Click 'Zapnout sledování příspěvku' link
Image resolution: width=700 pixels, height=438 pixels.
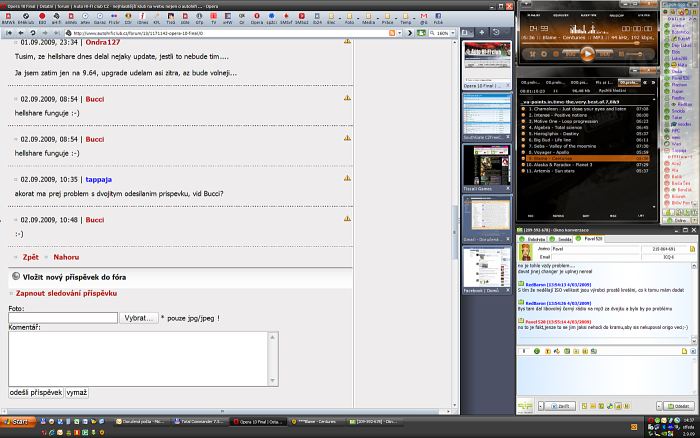(66, 293)
